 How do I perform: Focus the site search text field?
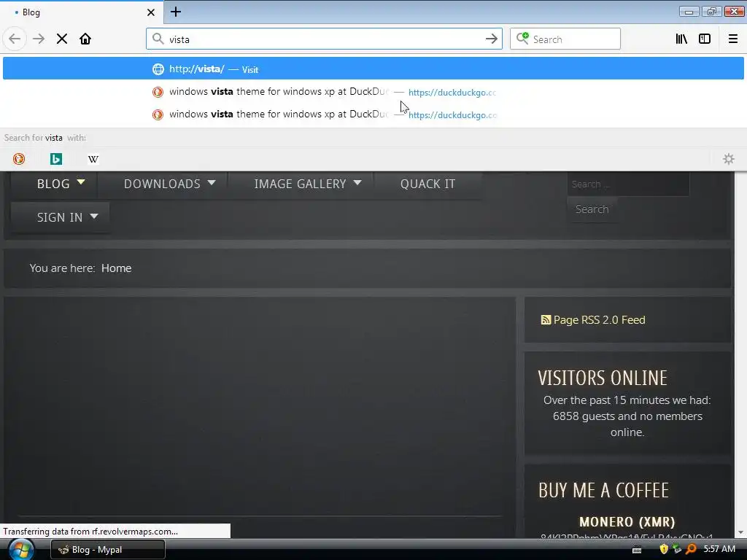point(628,184)
